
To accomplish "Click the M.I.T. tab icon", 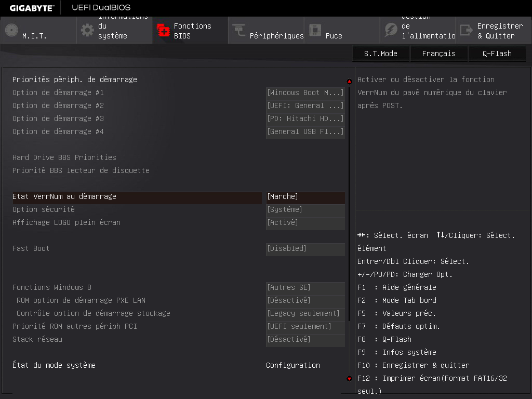I will tap(11, 30).
